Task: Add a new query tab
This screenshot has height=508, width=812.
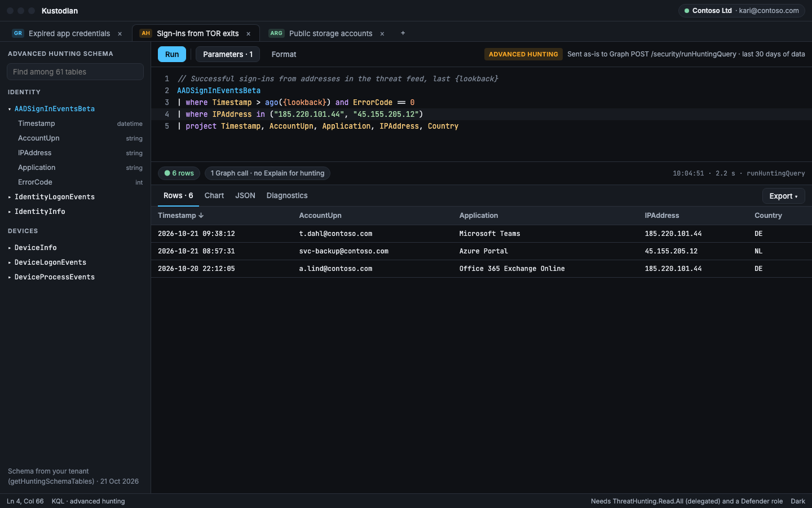Action: point(403,33)
